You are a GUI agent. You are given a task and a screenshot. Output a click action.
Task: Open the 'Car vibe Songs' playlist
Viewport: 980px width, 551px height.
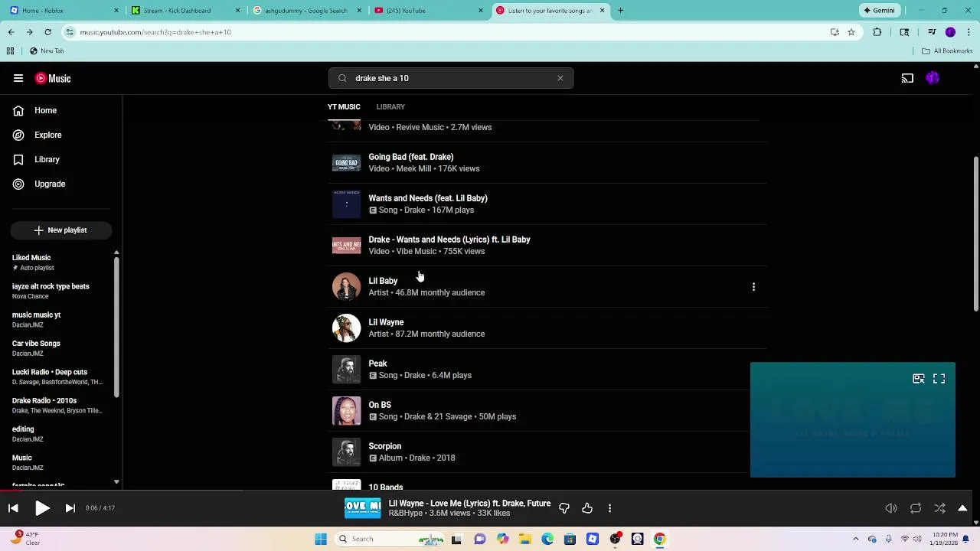(57, 348)
